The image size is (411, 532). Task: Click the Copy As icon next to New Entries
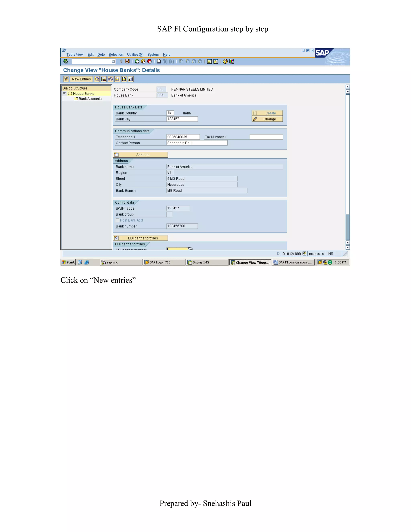pos(97,79)
